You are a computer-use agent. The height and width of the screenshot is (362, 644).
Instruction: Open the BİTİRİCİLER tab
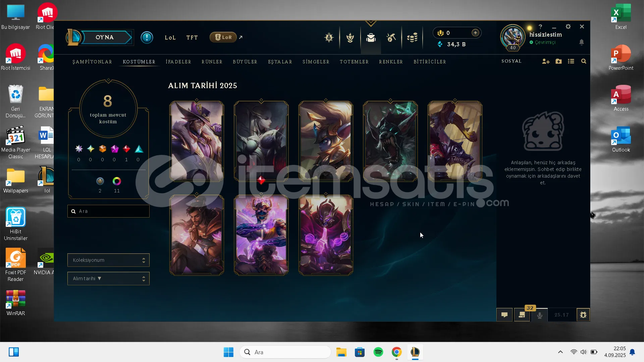coord(430,62)
